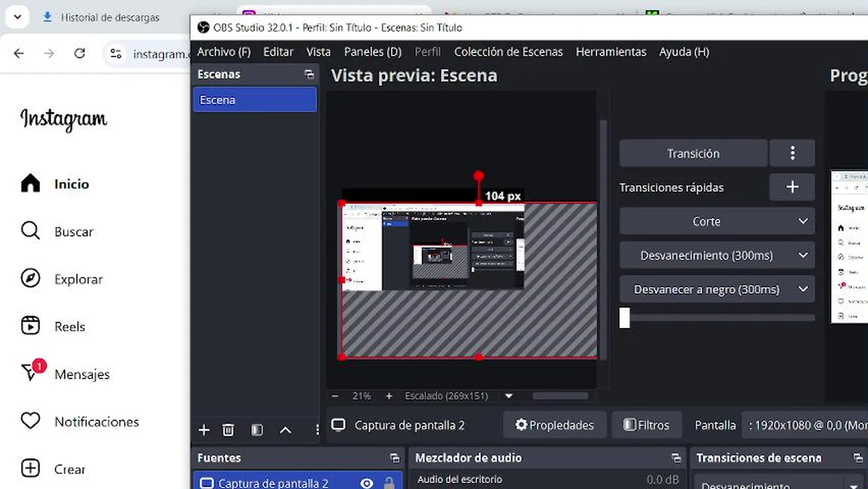
Task: Open the Paneles (D) menu
Action: (373, 52)
